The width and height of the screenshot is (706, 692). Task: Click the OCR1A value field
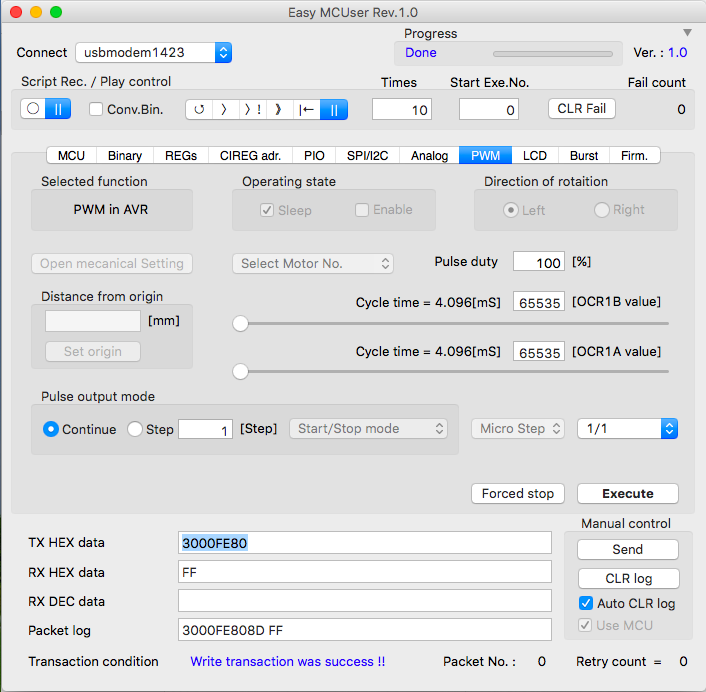click(539, 352)
